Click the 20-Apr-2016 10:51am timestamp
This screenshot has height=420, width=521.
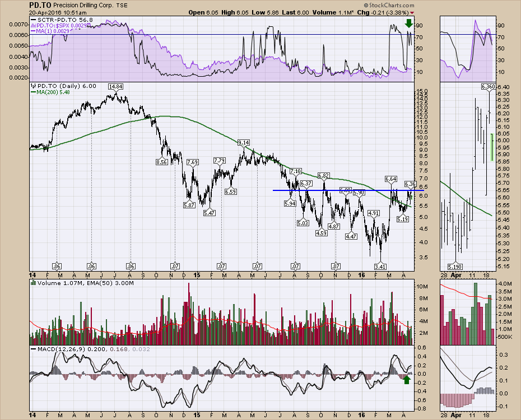point(58,13)
